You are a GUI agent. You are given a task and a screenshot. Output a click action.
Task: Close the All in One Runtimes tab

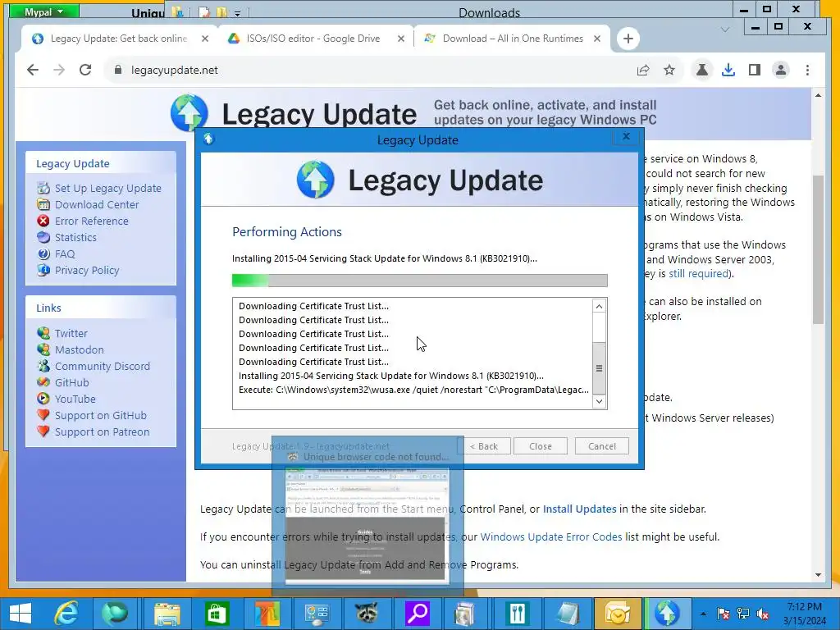pyautogui.click(x=597, y=39)
